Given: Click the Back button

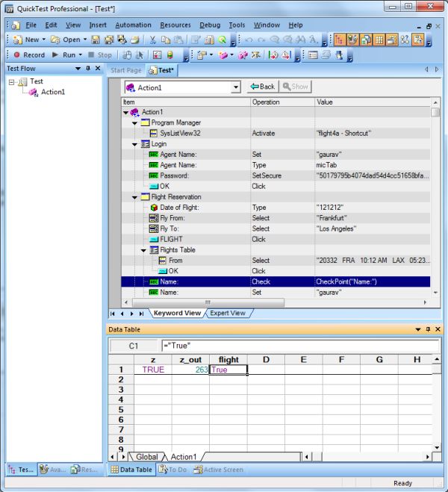Looking at the screenshot, I should click(x=263, y=87).
